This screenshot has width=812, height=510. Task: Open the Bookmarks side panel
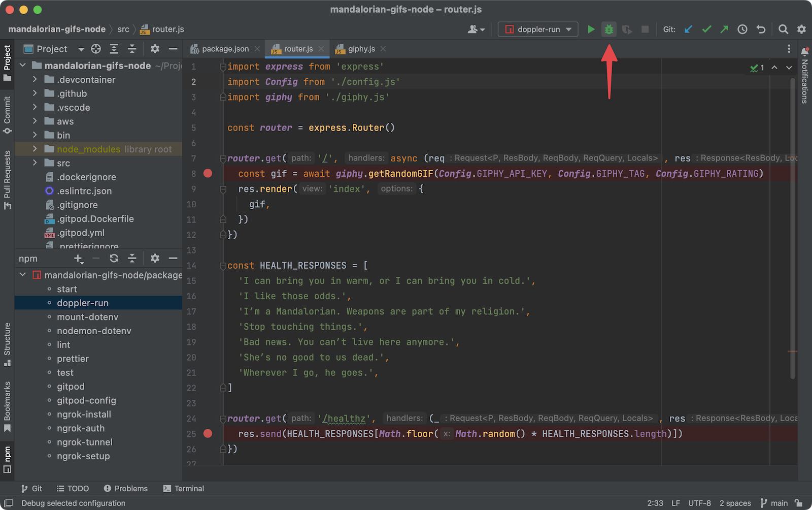click(7, 406)
